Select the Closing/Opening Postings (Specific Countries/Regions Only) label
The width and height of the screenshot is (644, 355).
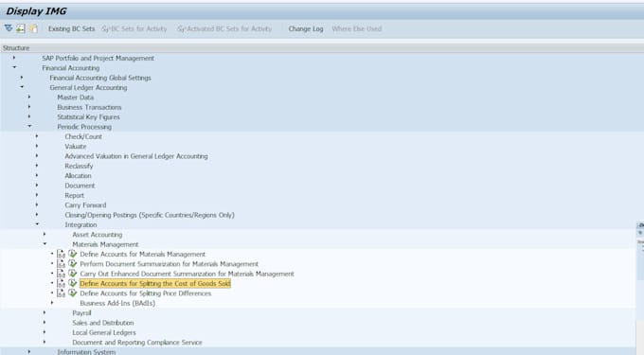pyautogui.click(x=150, y=215)
